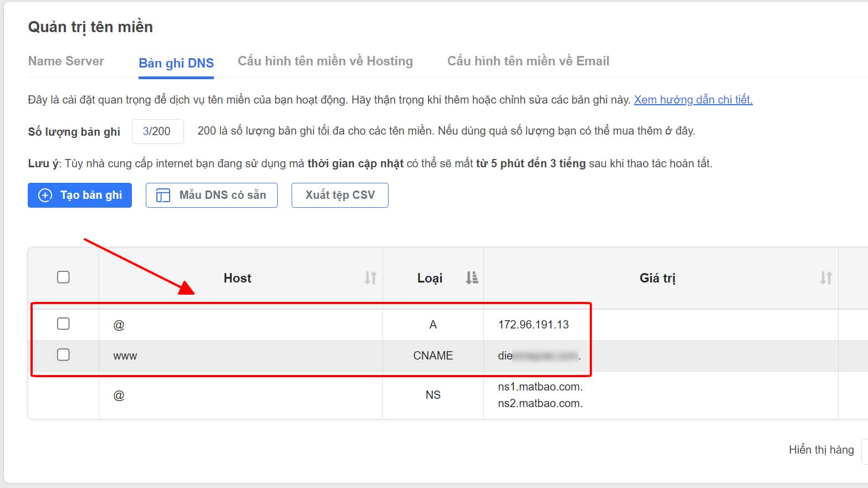Toggle the select-all checkbox in table header
Image resolution: width=868 pixels, height=488 pixels.
(x=63, y=277)
